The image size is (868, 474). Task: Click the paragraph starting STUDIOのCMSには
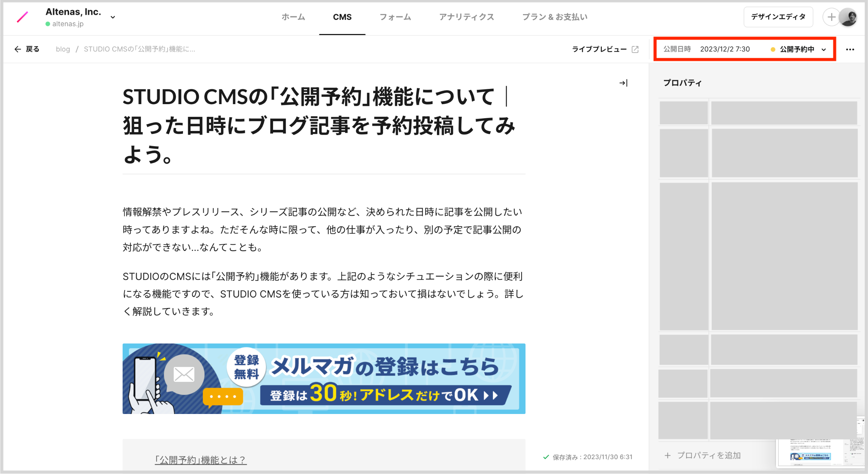coord(323,294)
